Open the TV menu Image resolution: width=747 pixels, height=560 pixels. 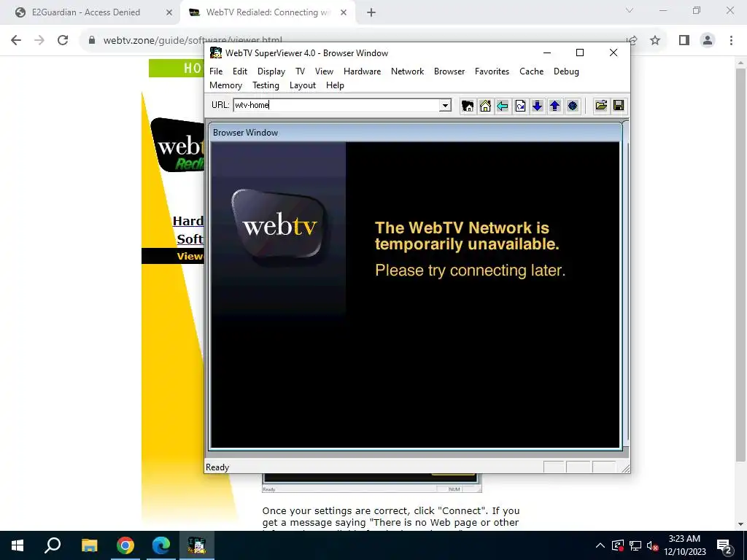300,71
